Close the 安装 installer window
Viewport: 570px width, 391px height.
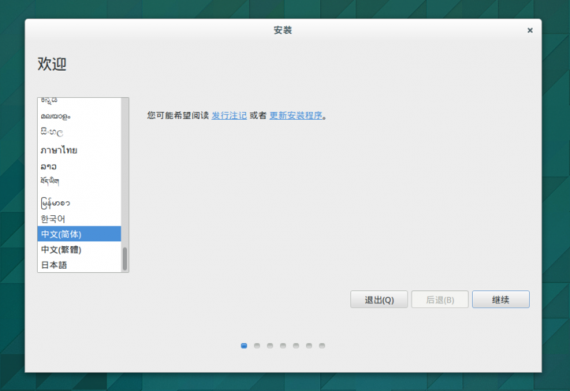pyautogui.click(x=530, y=31)
